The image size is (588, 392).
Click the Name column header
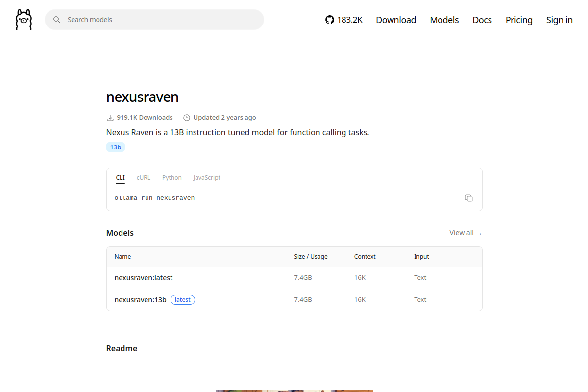(122, 257)
